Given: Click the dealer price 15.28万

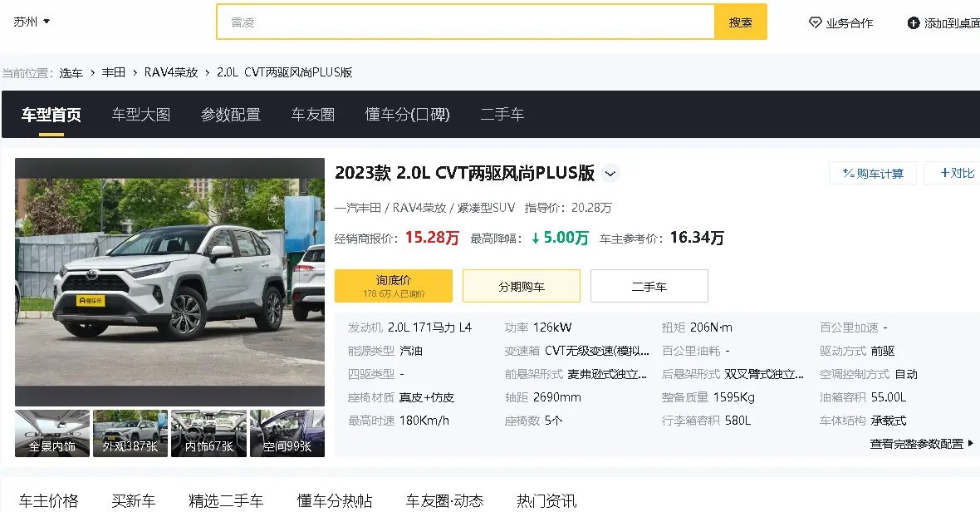Looking at the screenshot, I should click(432, 238).
